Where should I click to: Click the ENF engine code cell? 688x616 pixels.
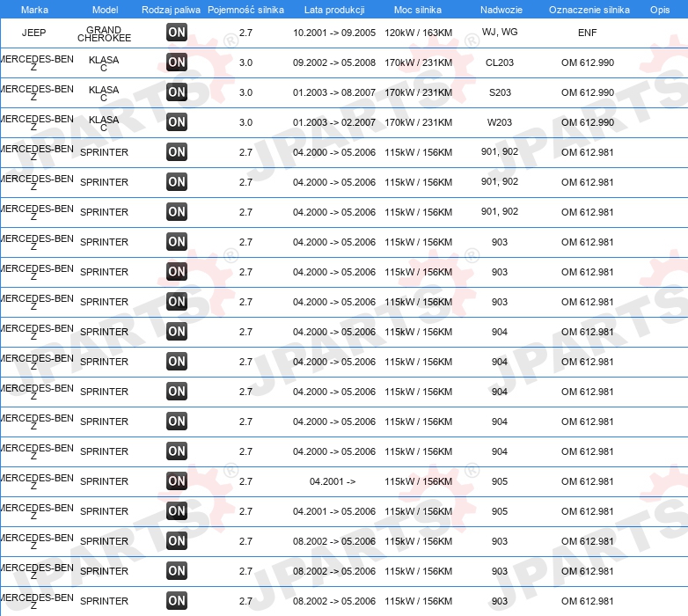(x=588, y=33)
